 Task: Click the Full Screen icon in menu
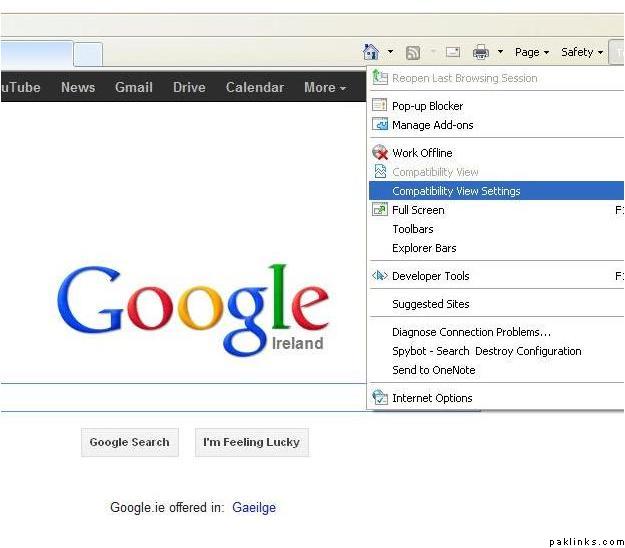(380, 210)
